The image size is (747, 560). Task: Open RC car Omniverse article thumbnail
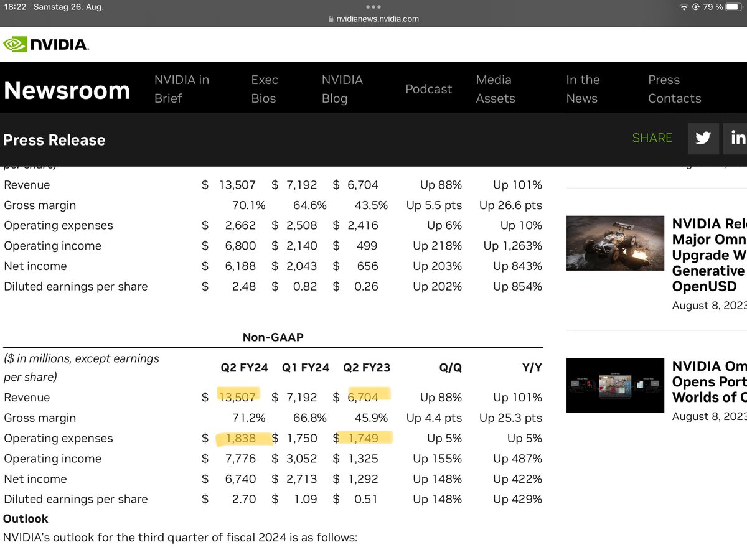(x=615, y=243)
